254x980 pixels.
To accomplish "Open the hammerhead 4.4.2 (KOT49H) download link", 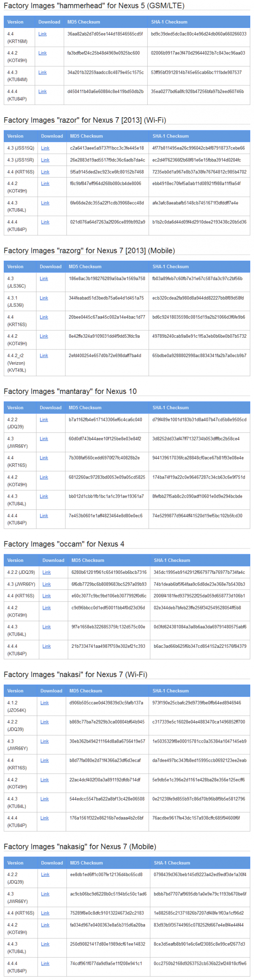I will (x=42, y=53).
